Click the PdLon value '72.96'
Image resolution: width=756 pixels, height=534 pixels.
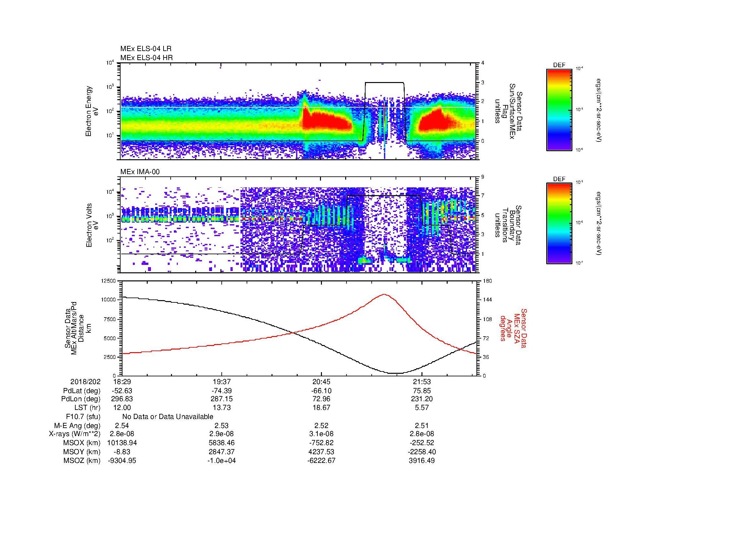(x=321, y=399)
